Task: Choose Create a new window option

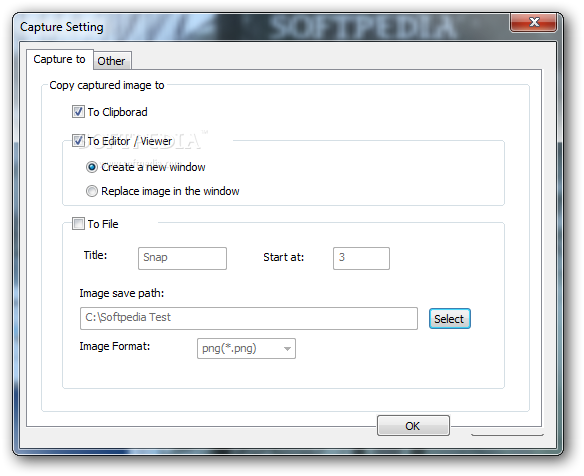Action: click(92, 167)
